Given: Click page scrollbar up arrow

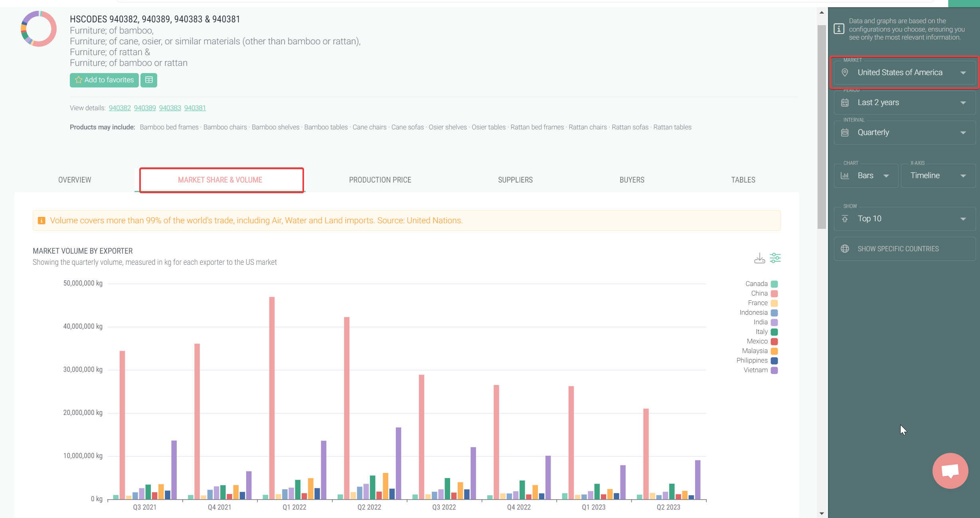Looking at the screenshot, I should click(822, 13).
